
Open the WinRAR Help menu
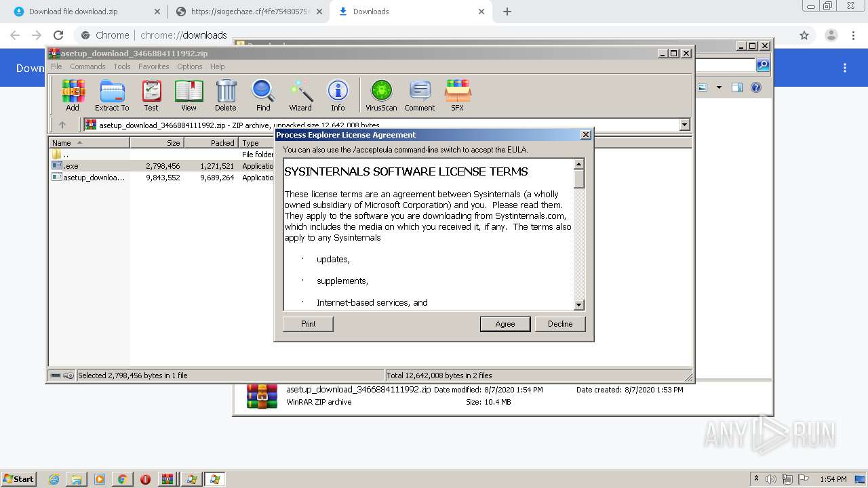tap(217, 66)
